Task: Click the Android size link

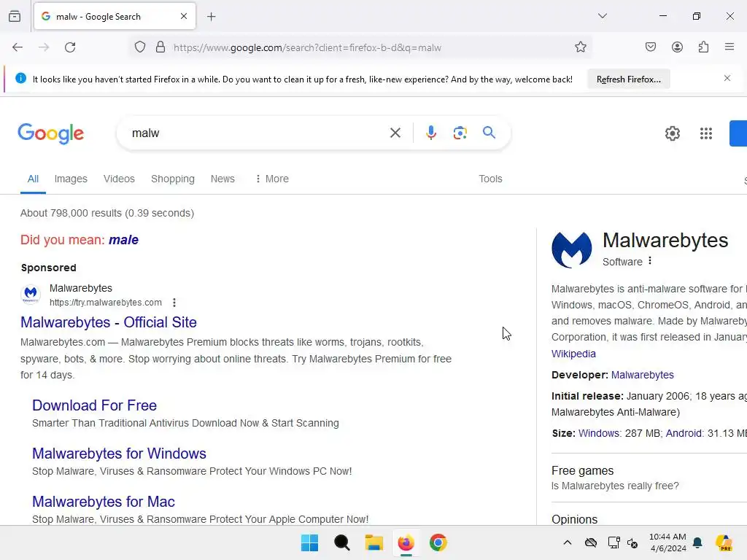Action: click(x=684, y=433)
